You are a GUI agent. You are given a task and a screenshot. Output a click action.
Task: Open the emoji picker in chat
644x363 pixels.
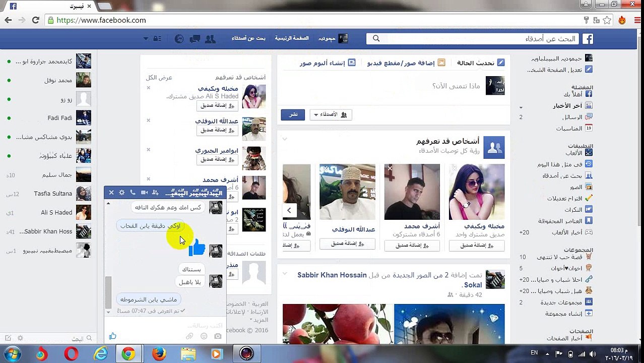click(x=204, y=336)
